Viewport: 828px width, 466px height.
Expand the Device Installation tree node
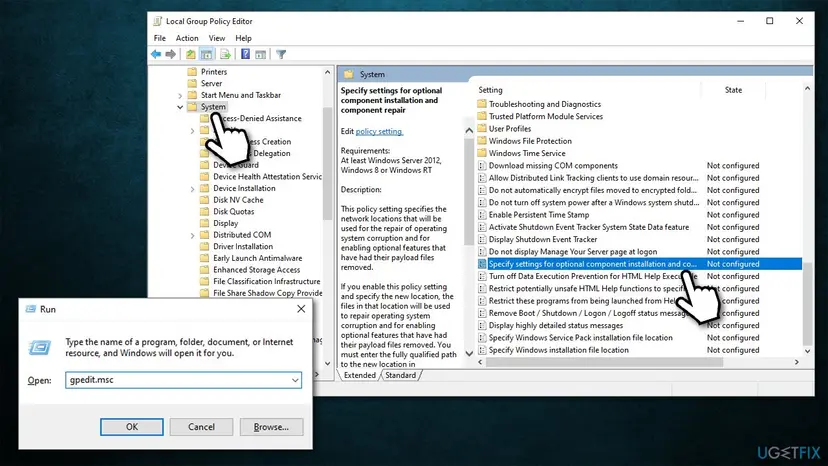[192, 188]
